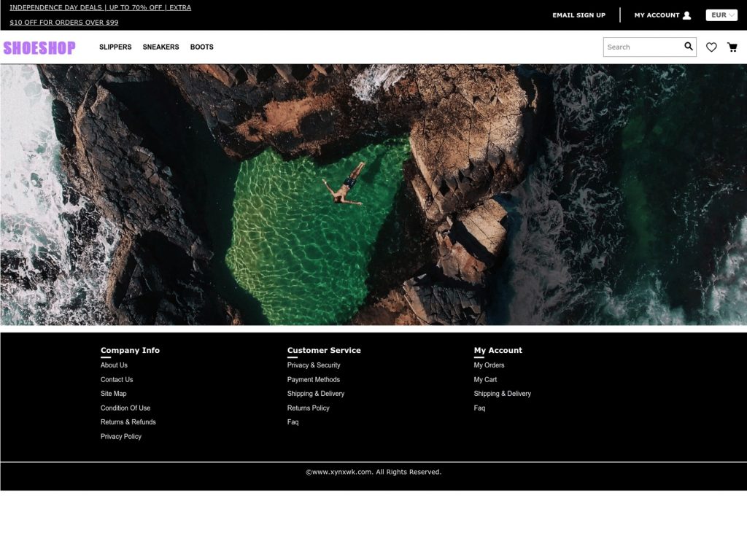Viewport: 747px width, 560px height.
Task: Open My Orders in the footer
Action: click(489, 365)
